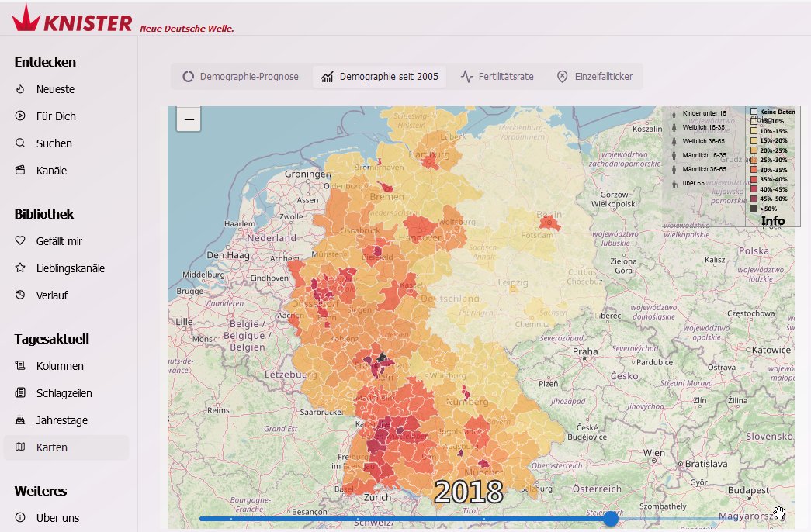Click the heart icon for Gefällt mir

20,240
